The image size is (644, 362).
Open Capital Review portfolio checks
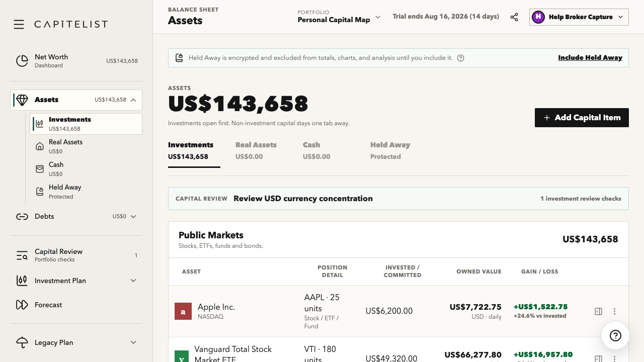[x=76, y=255]
